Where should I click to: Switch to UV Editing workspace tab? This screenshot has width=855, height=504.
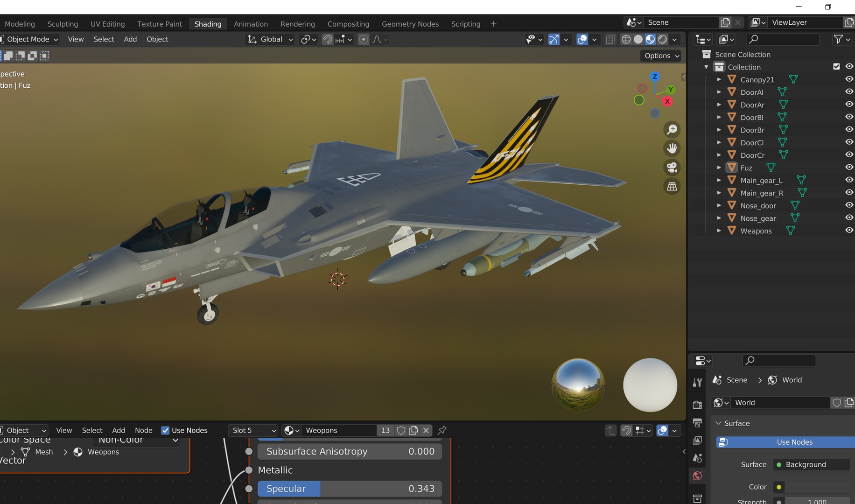[x=108, y=24]
